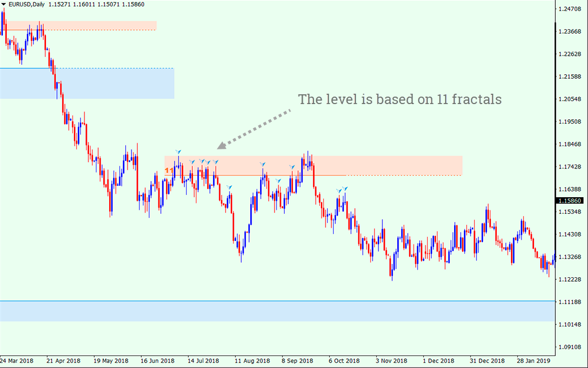Click the orange 11 fractal count label
The image size is (588, 368).
coord(169,170)
